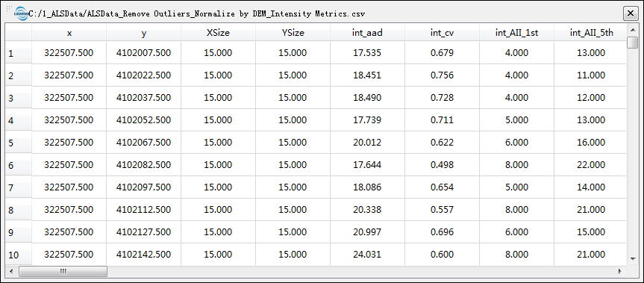Select row header 10
Viewport: 644px width, 283px height.
[x=19, y=255]
